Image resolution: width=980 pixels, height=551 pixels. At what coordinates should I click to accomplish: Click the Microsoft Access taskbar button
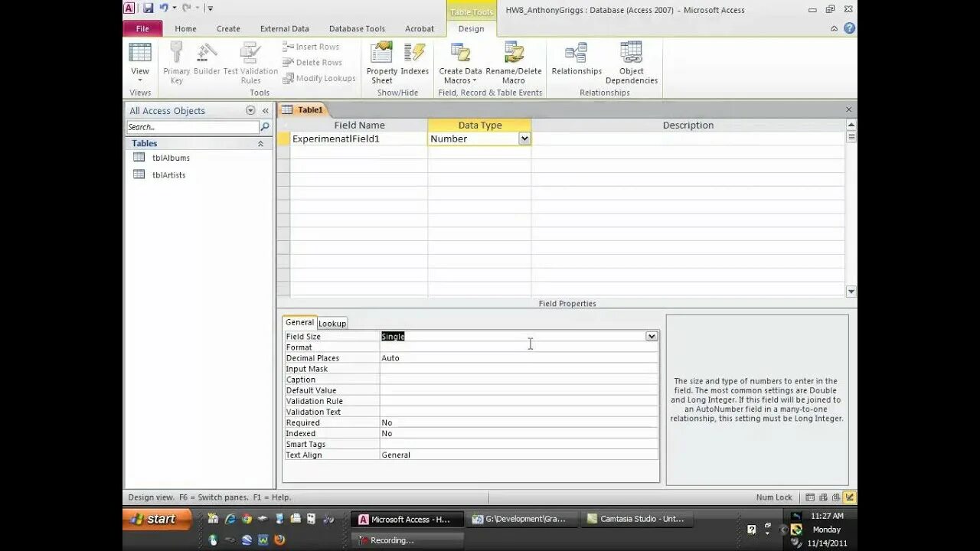pyautogui.click(x=407, y=519)
